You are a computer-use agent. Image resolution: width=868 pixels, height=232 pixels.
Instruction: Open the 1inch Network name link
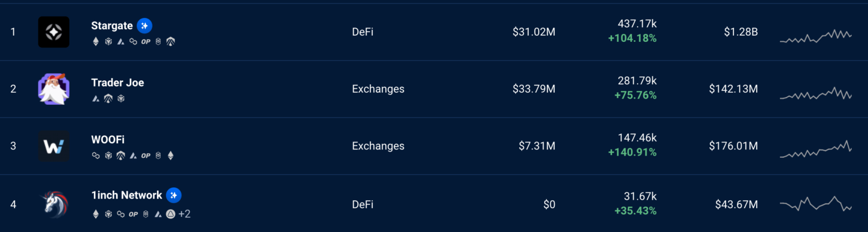127,195
